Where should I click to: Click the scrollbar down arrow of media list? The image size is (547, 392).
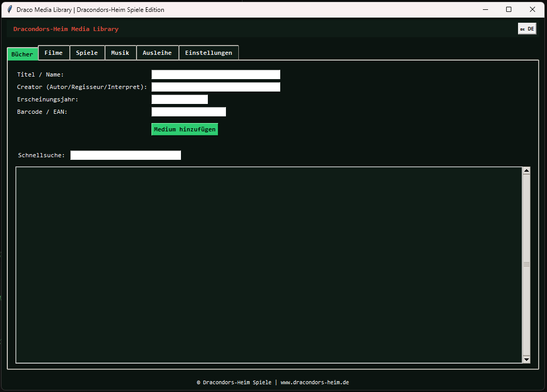pyautogui.click(x=526, y=359)
